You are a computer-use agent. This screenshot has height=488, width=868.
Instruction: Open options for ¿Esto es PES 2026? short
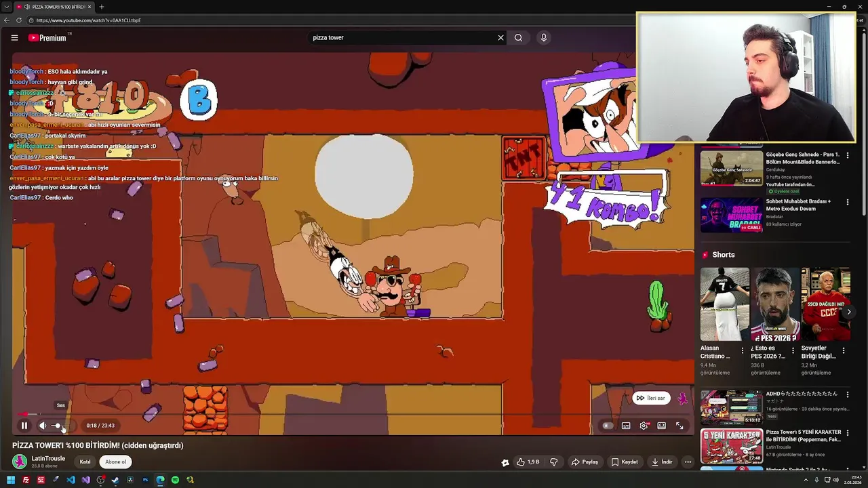[793, 350]
